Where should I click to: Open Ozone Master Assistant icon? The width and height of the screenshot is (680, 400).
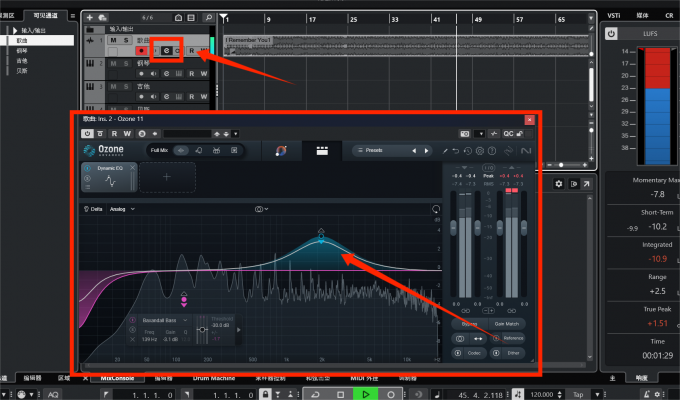click(x=281, y=151)
